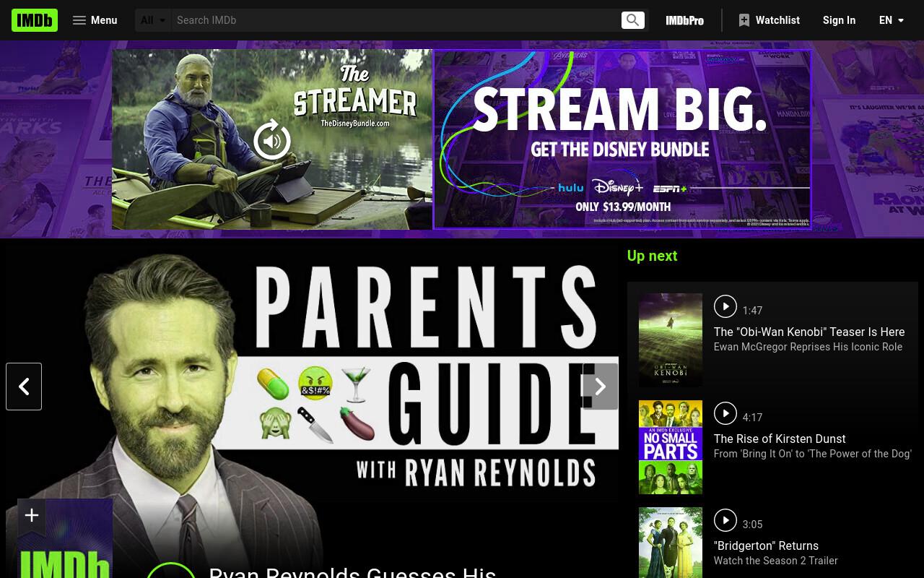
Task: Go to the IMDb home logo
Action: point(35,20)
